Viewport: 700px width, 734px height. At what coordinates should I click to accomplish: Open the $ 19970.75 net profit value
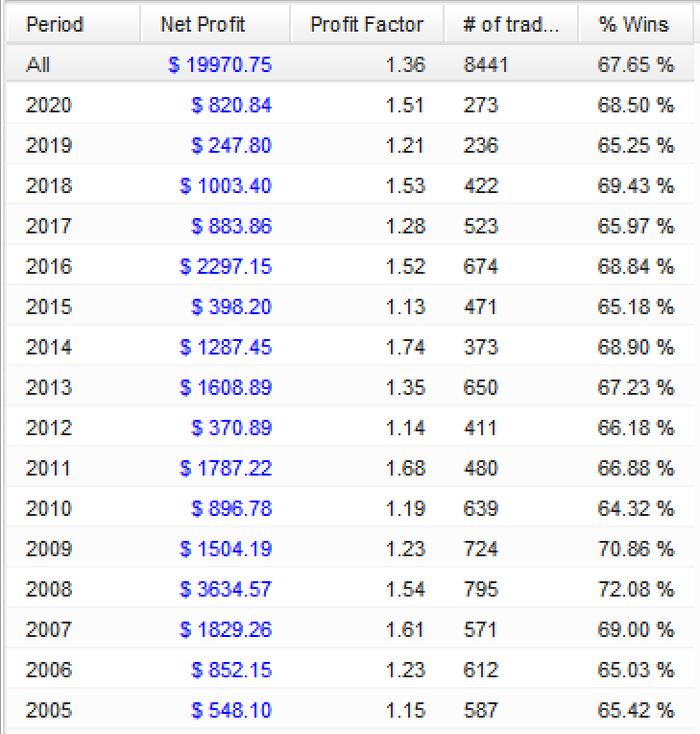pos(219,65)
